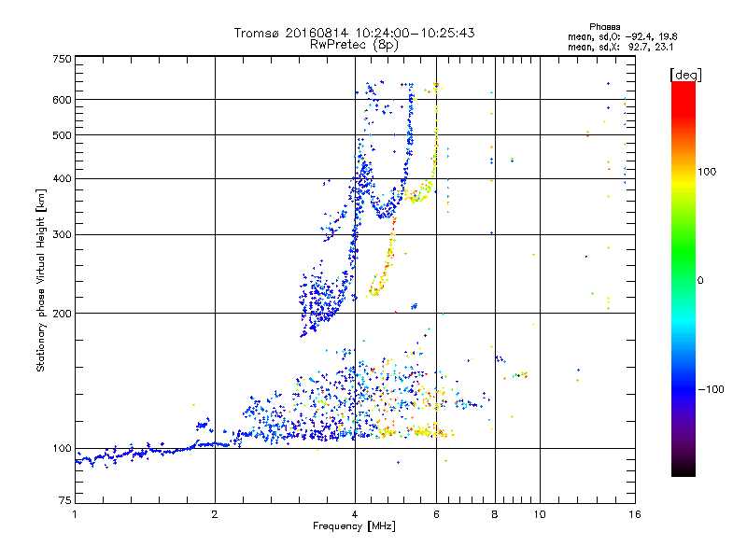747x560 pixels.
Task: Click the x-axis tick label '8'
Action: [x=495, y=514]
